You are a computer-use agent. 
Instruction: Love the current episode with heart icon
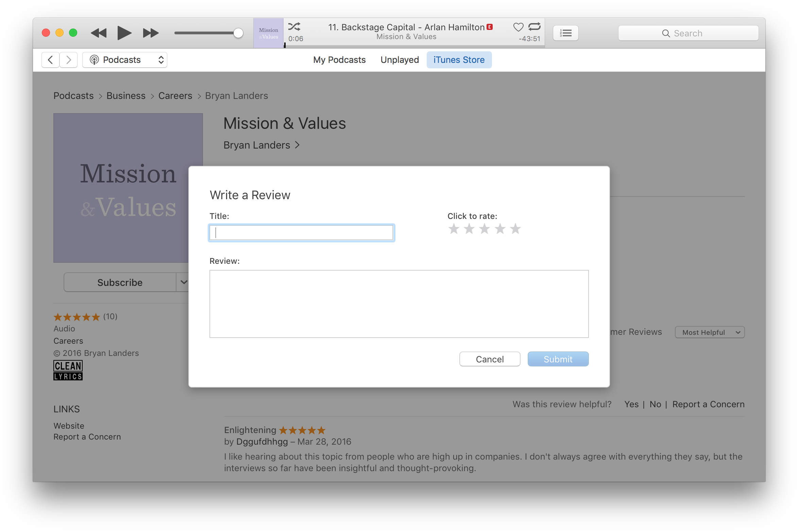tap(518, 27)
